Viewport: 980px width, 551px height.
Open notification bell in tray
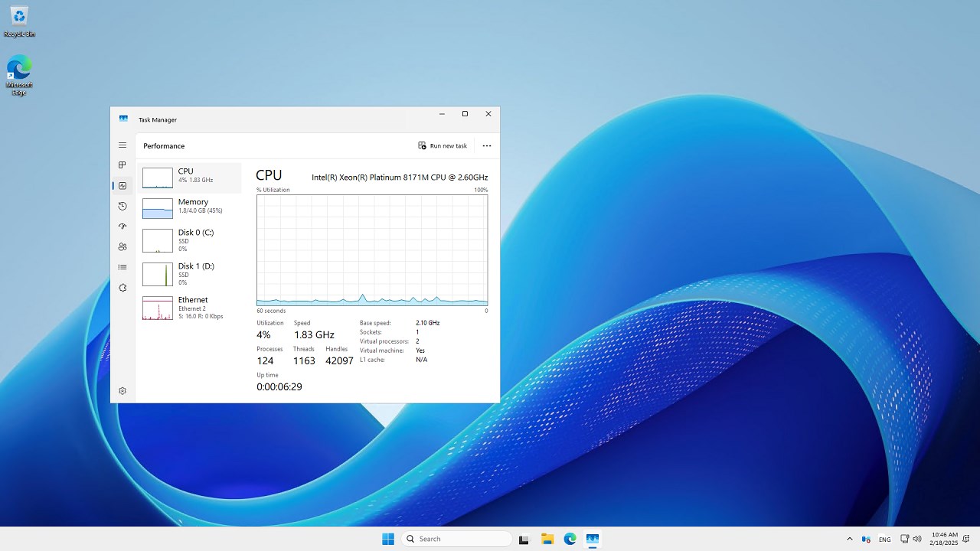(966, 539)
